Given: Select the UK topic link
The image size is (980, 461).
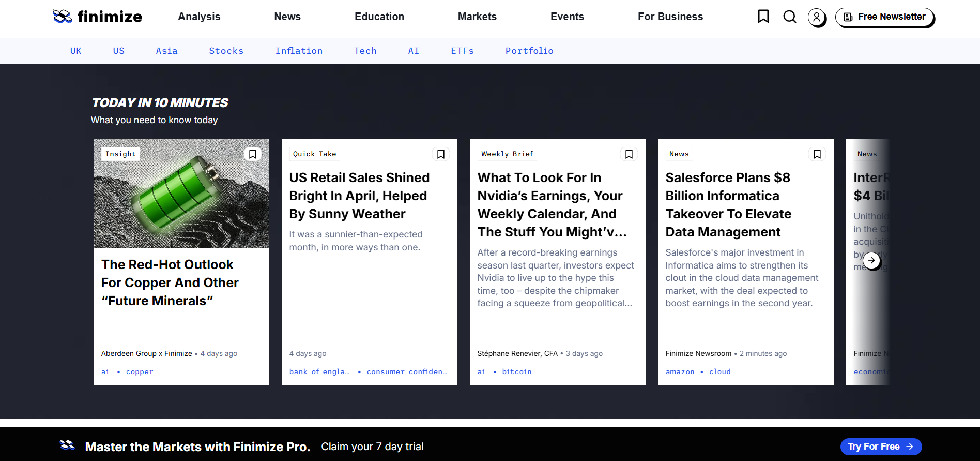Looking at the screenshot, I should tap(76, 51).
